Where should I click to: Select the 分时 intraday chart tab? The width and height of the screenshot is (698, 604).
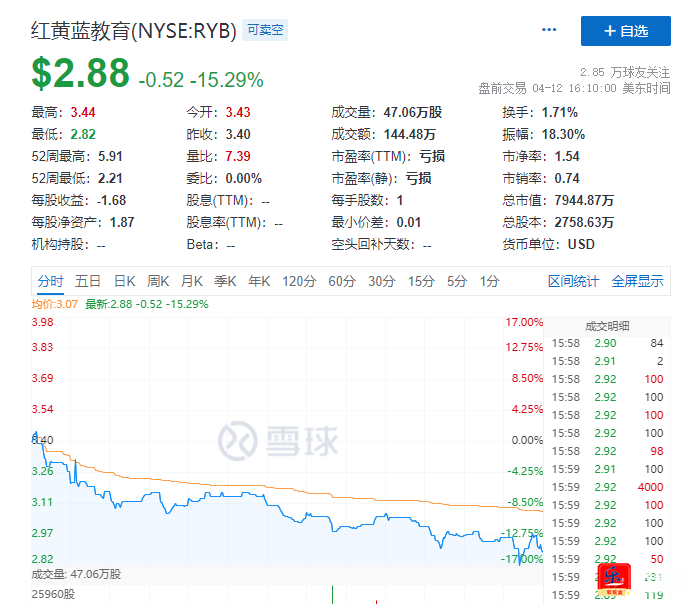click(50, 282)
